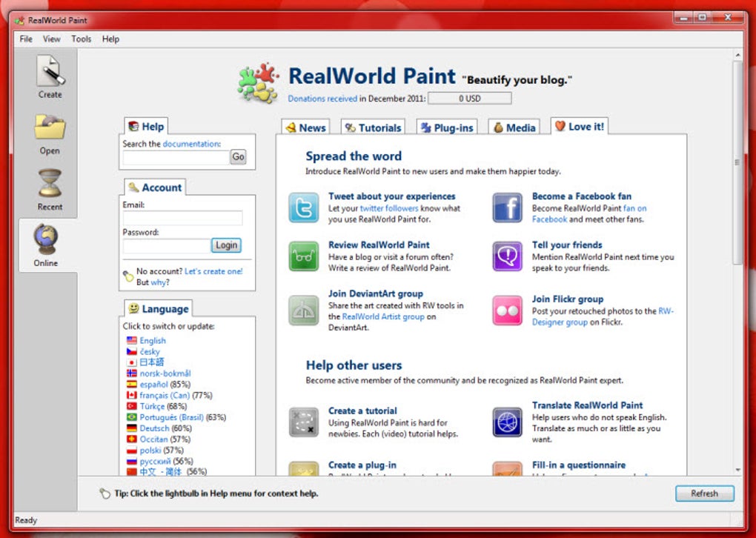Open the Tutorials tab
The height and width of the screenshot is (538, 756).
373,127
